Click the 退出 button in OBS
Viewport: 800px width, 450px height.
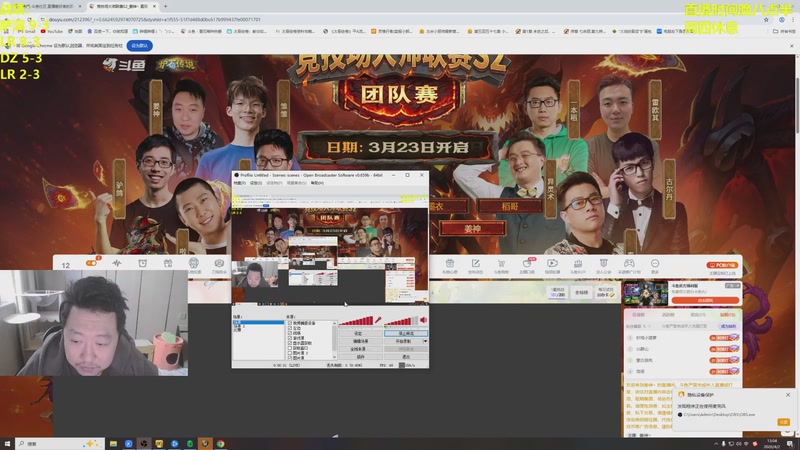pyautogui.click(x=406, y=357)
